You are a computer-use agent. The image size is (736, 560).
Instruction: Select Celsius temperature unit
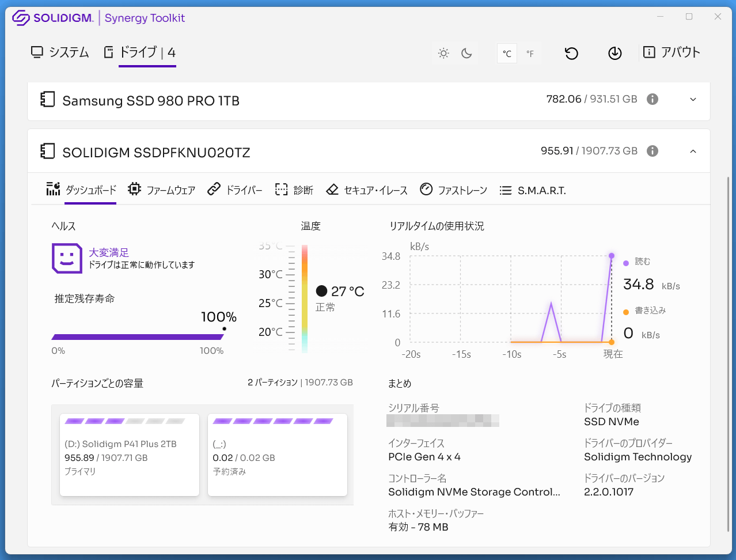click(507, 54)
